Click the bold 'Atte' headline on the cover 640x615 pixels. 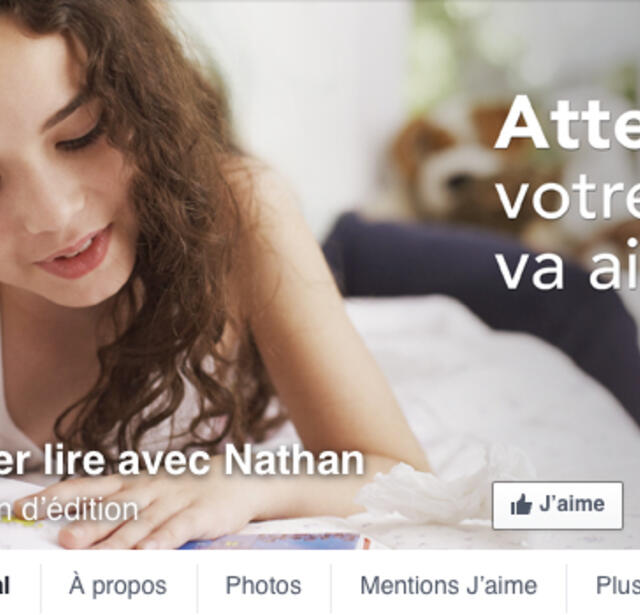click(567, 122)
